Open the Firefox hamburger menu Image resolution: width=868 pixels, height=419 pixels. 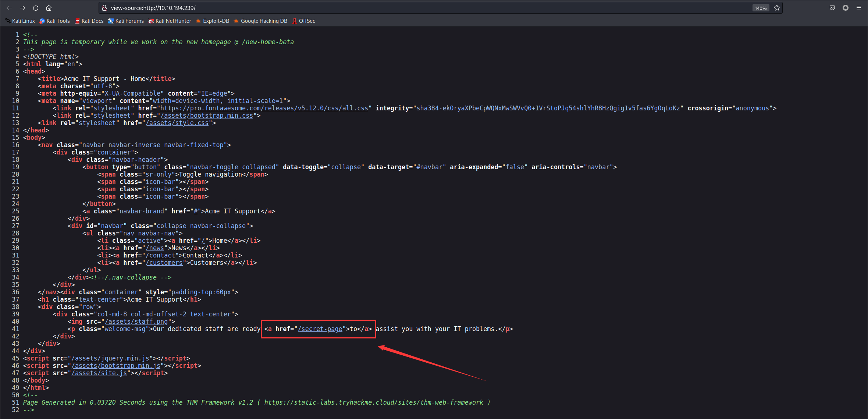(x=859, y=8)
